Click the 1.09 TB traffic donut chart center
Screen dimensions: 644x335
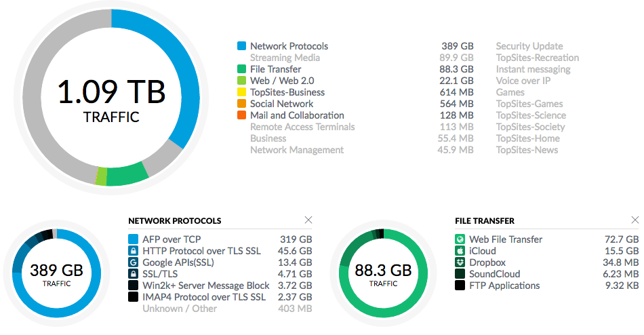pos(111,98)
